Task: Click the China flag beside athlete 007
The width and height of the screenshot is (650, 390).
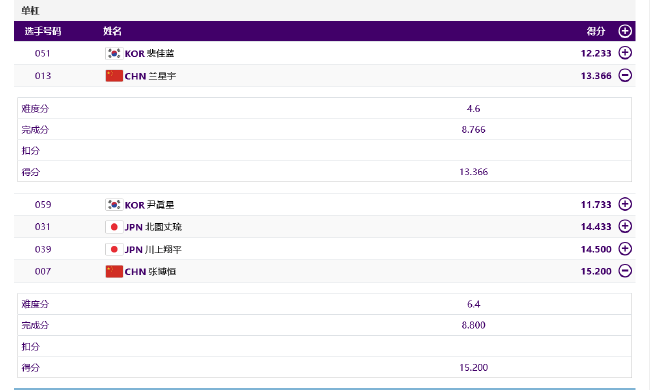Action: pos(114,272)
